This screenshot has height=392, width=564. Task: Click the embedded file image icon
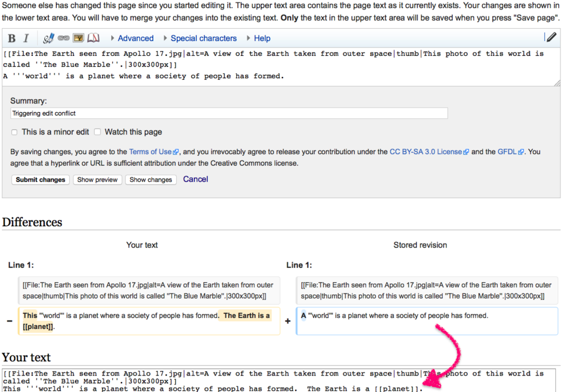click(x=78, y=38)
